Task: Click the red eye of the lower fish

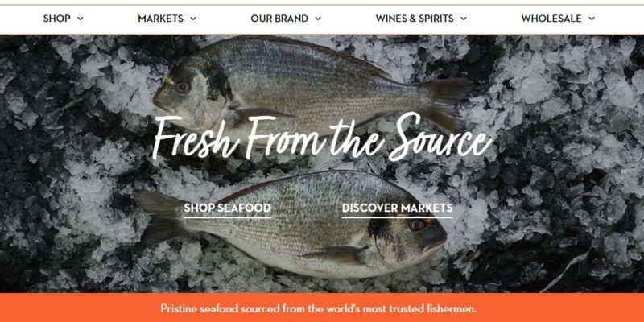Action: click(417, 225)
